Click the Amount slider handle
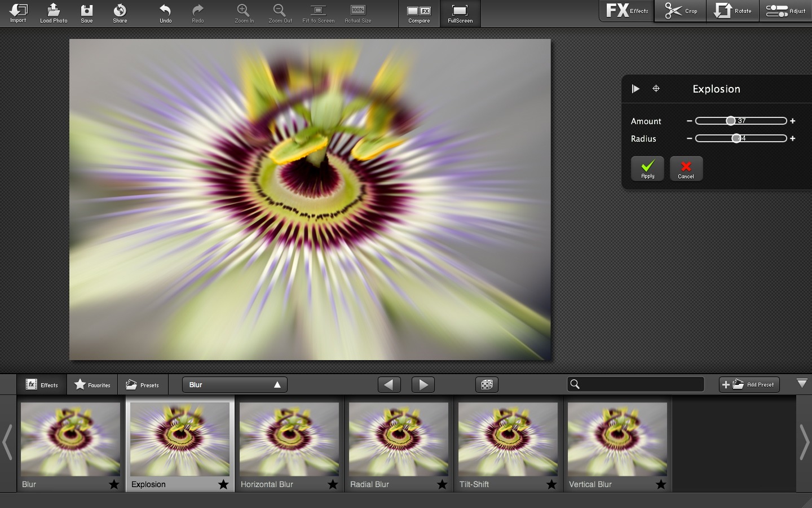The height and width of the screenshot is (508, 812). pyautogui.click(x=730, y=121)
